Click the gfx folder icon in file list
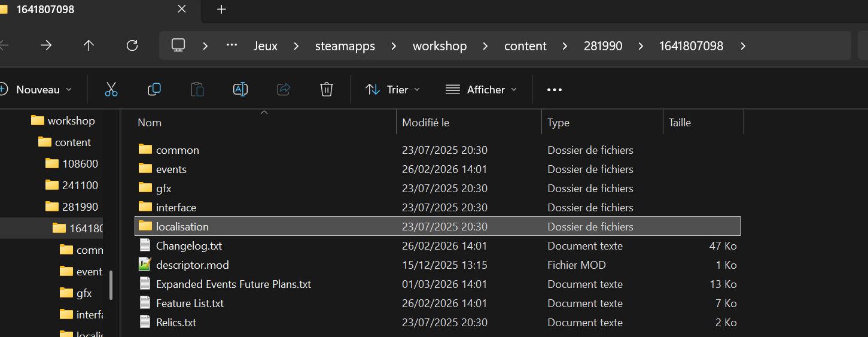 [145, 188]
